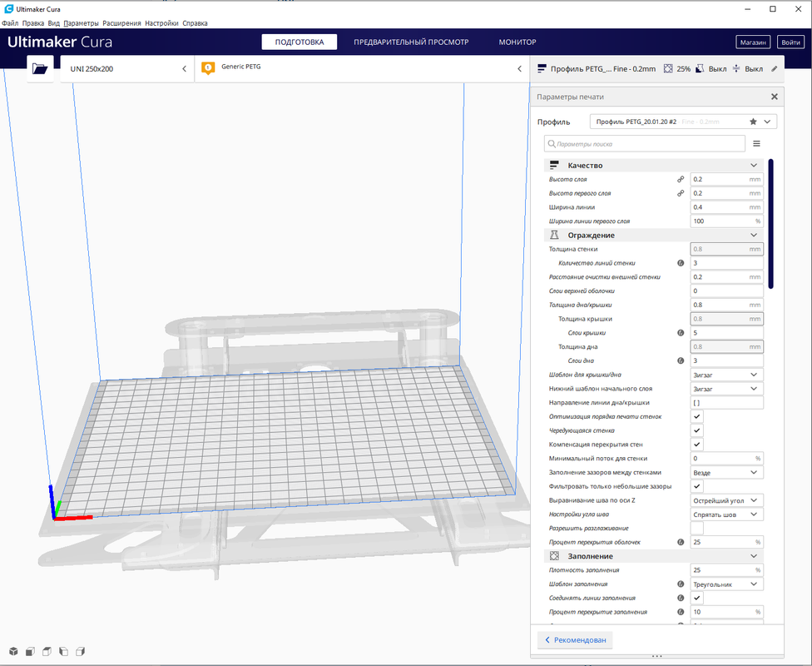Open Выравнивание шва по оси Z dropdown
The height and width of the screenshot is (666, 812).
726,500
